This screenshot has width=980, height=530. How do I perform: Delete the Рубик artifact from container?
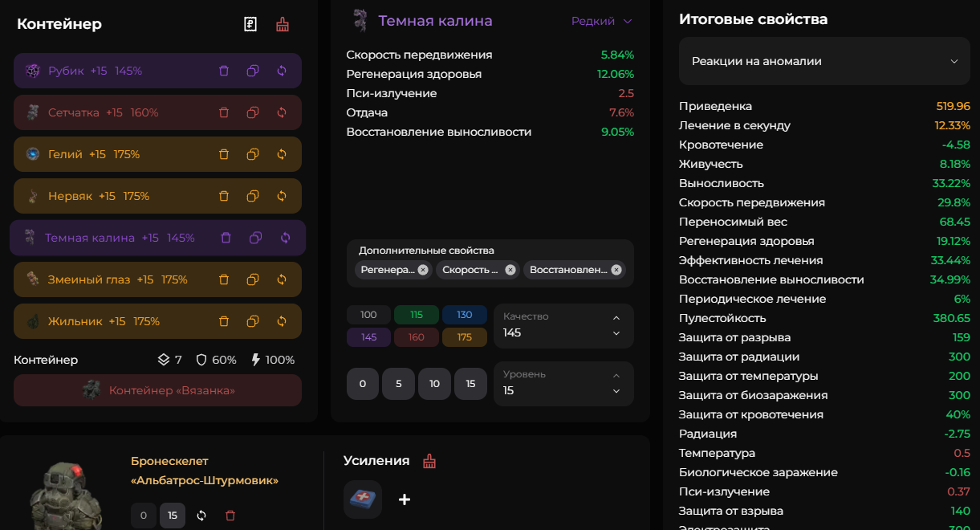224,71
